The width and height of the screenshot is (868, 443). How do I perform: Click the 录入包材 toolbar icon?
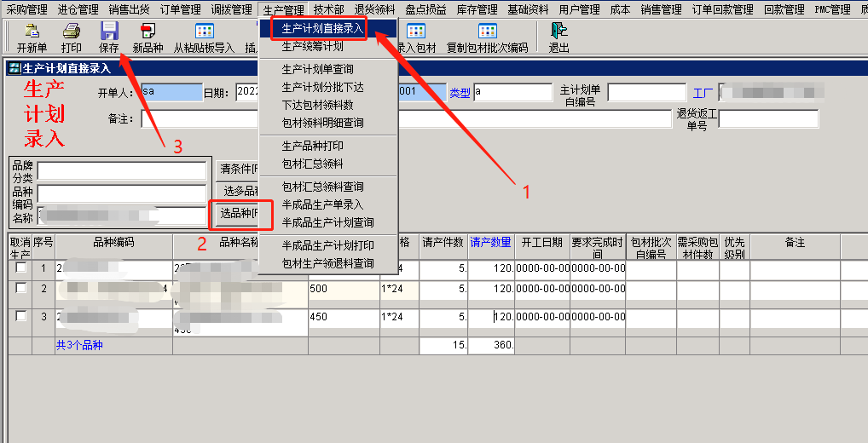click(416, 32)
